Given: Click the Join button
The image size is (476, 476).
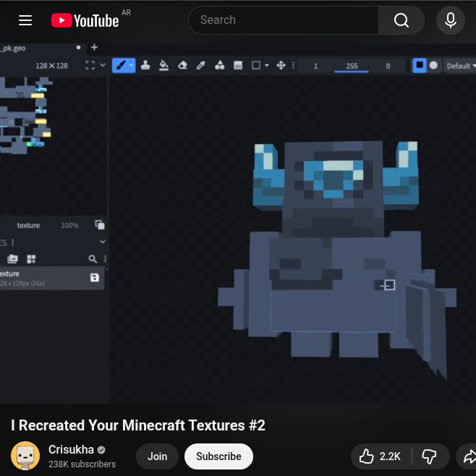Looking at the screenshot, I should [157, 456].
